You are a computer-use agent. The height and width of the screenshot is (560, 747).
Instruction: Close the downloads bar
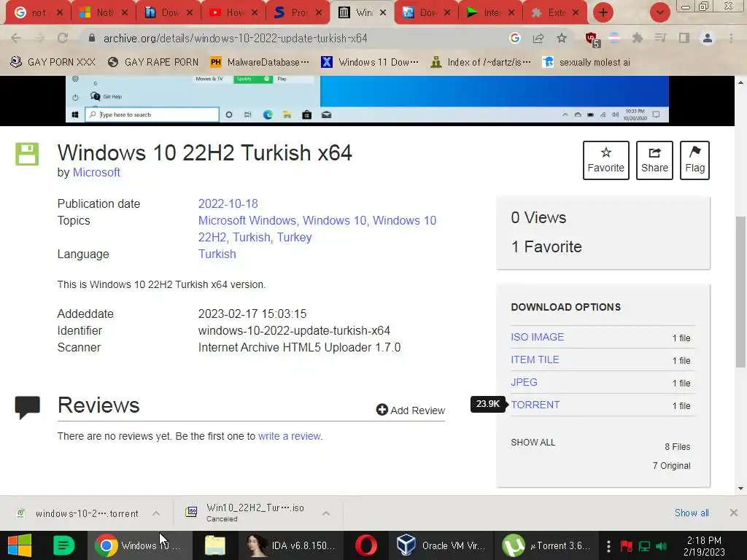tap(734, 513)
